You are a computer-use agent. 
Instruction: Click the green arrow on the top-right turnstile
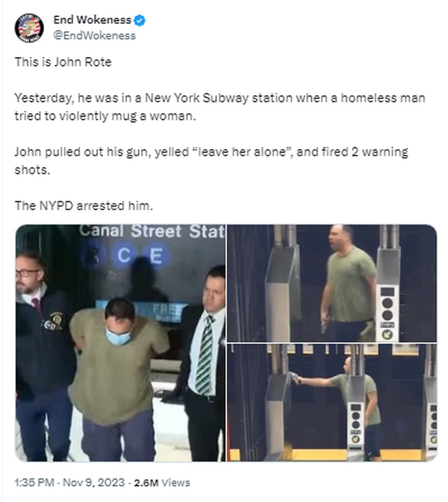[x=387, y=334]
